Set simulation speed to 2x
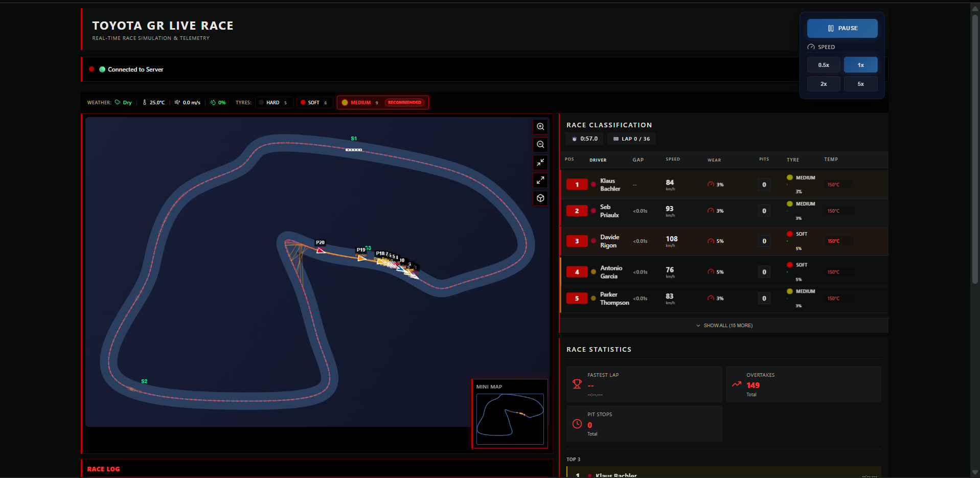980x478 pixels. coord(824,84)
